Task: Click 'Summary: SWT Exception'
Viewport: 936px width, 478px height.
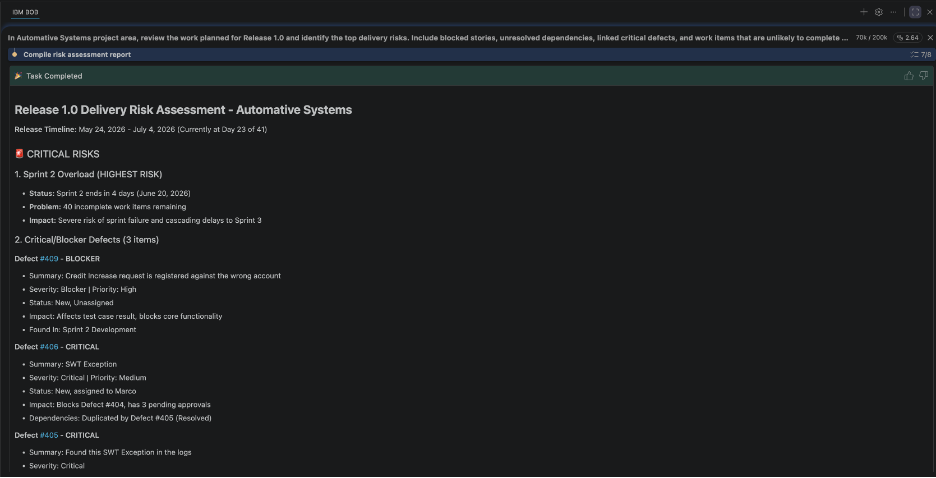Action: pos(73,364)
